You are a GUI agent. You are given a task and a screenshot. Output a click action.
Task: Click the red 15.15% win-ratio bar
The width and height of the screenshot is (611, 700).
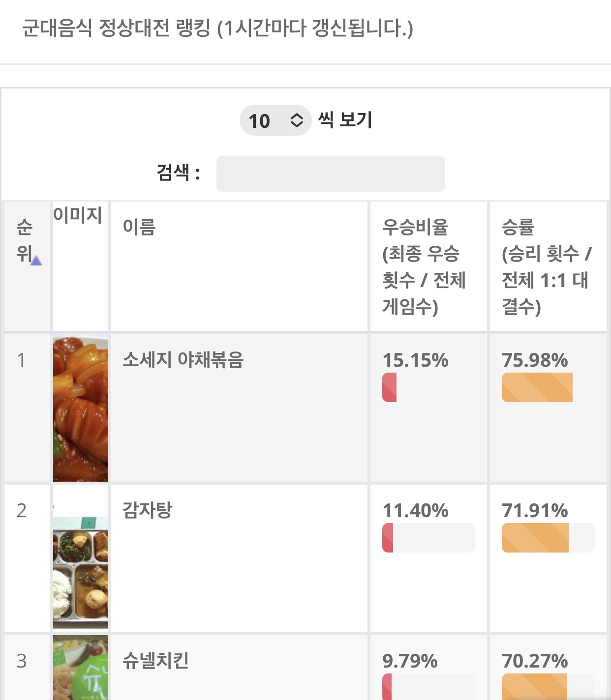click(x=390, y=387)
